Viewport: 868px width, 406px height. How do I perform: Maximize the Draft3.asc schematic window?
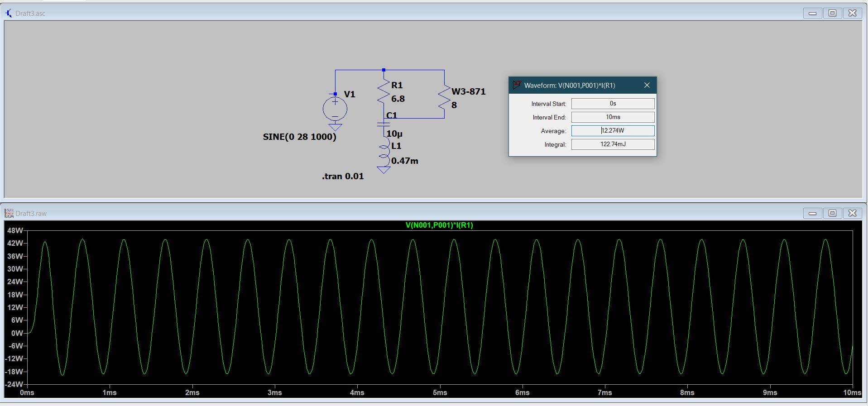[x=832, y=13]
